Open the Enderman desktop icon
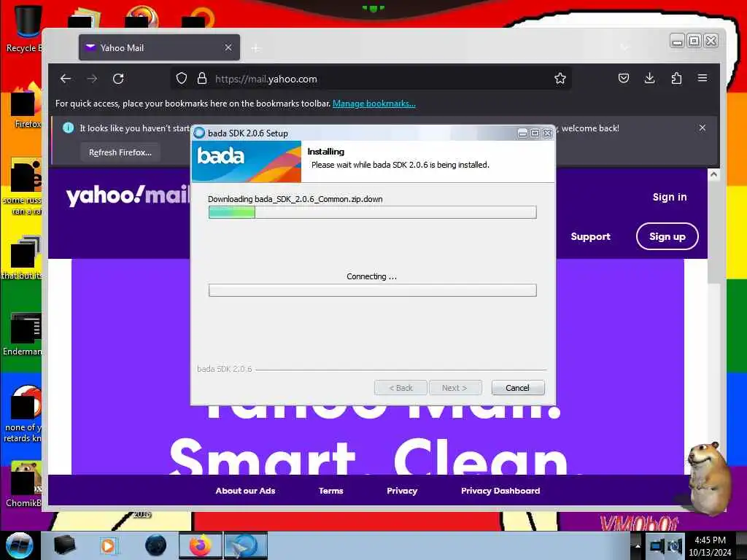This screenshot has width=747, height=560. click(23, 334)
